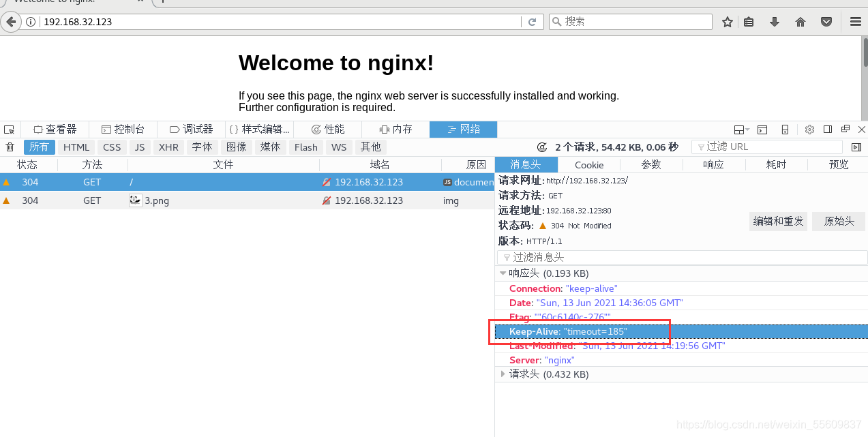Toggle the network details pane icon
Screen dimensions: 868x437
click(856, 147)
